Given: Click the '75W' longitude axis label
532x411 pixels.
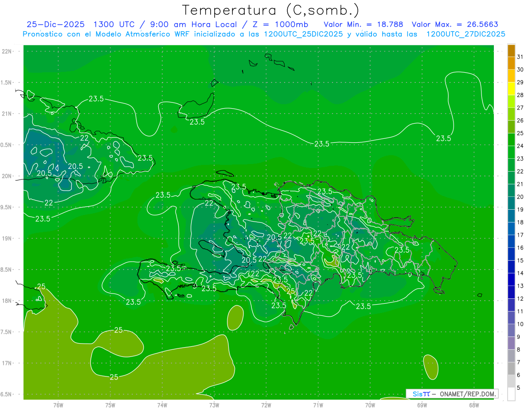Looking at the screenshot, I should coord(110,405).
